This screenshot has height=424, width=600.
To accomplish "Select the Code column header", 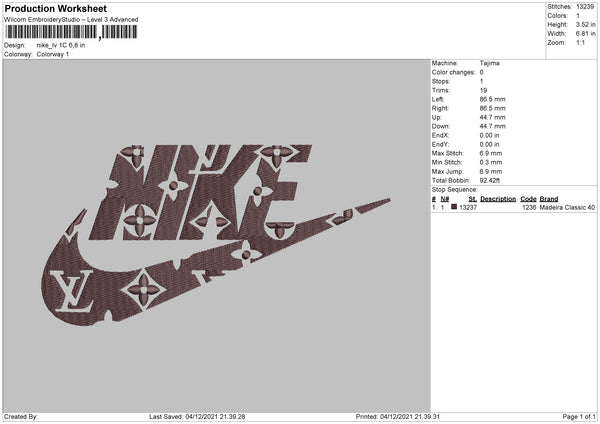I will click(528, 199).
